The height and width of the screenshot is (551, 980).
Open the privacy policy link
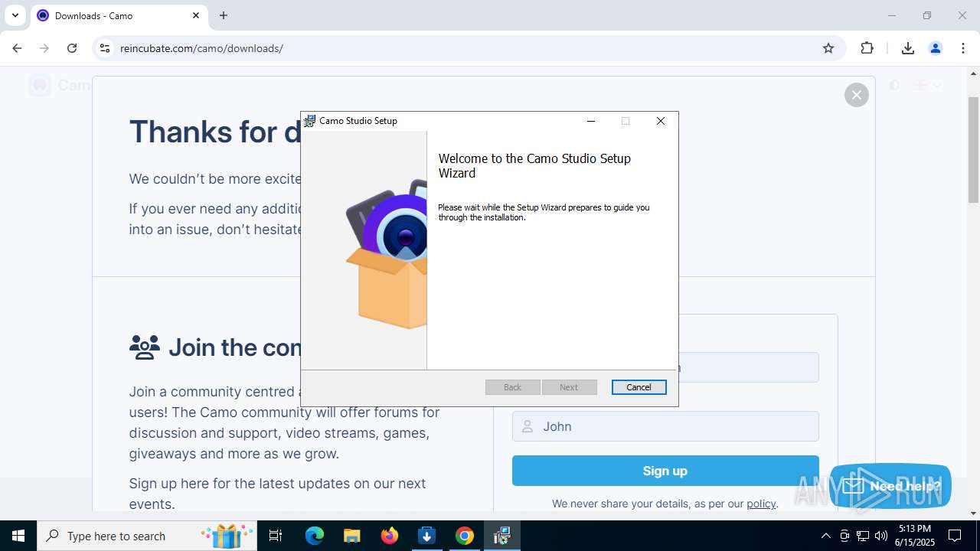[x=761, y=504]
